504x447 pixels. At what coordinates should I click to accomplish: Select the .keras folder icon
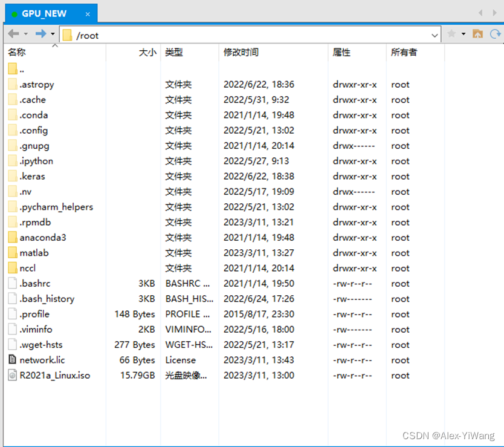13,176
